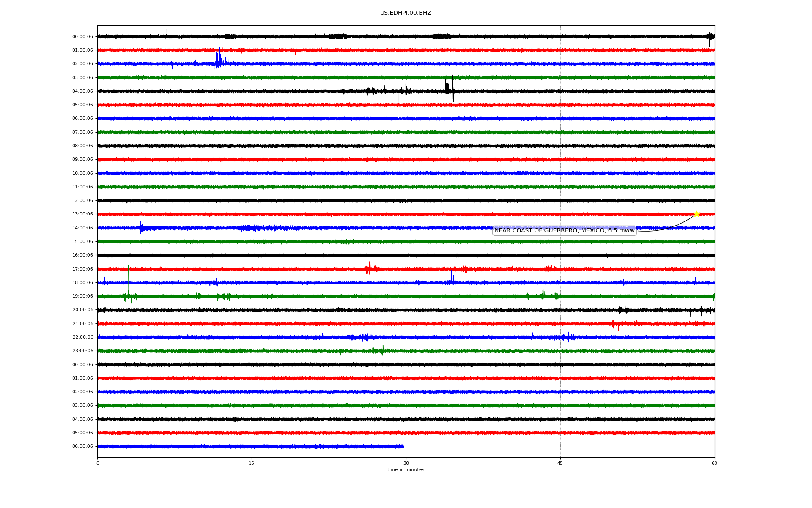The width and height of the screenshot is (812, 508).
Task: Click the 17:00:06 row time label
Action: tap(82, 269)
